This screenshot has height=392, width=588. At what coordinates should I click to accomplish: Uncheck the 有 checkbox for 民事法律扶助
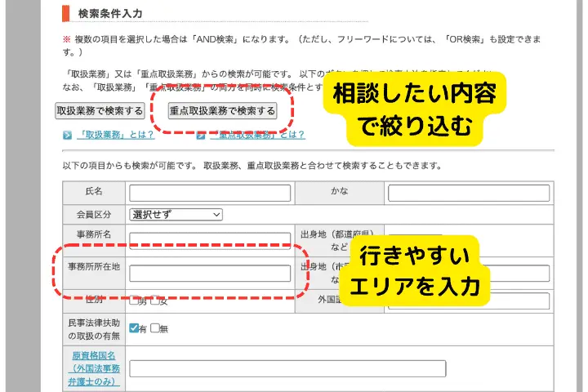coord(134,328)
